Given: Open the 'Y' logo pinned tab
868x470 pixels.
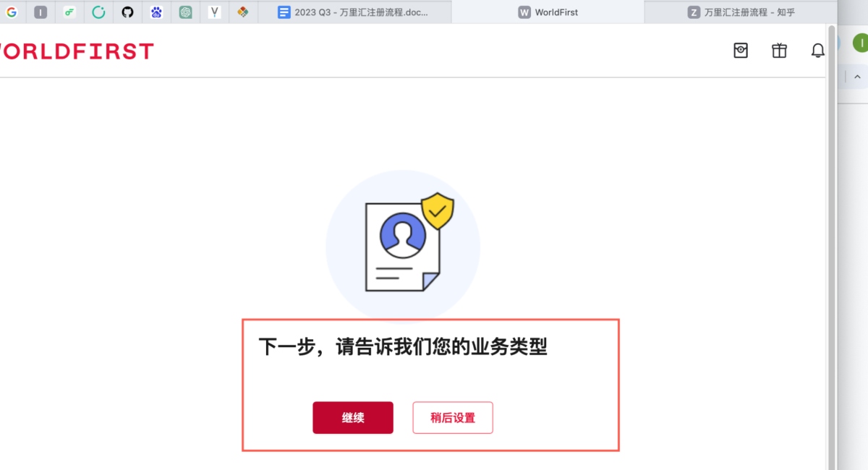Looking at the screenshot, I should [214, 12].
